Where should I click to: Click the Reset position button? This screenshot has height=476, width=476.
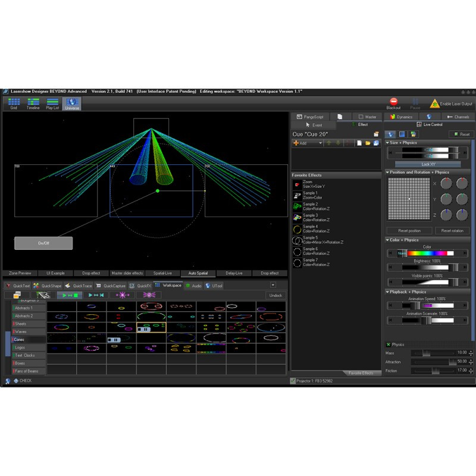(409, 231)
